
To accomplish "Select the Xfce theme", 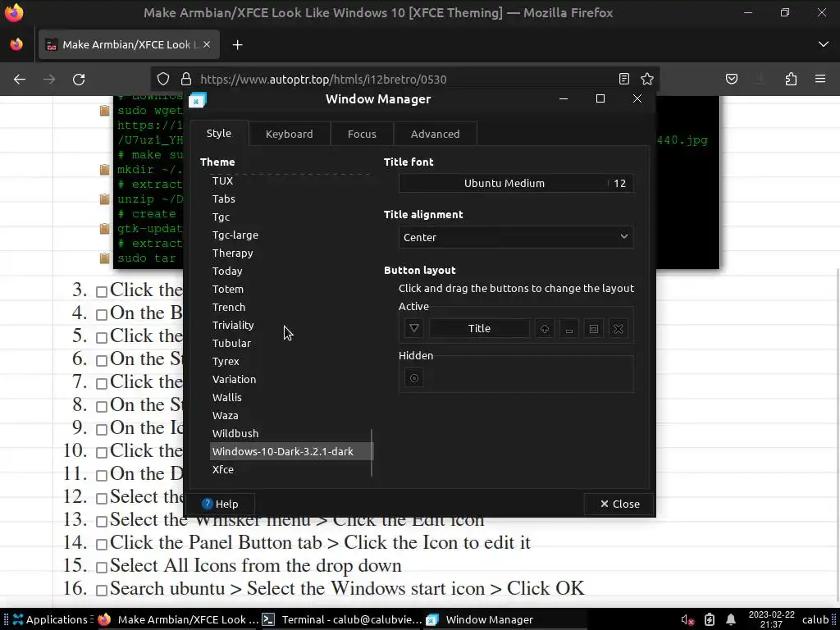I will [x=291, y=470].
